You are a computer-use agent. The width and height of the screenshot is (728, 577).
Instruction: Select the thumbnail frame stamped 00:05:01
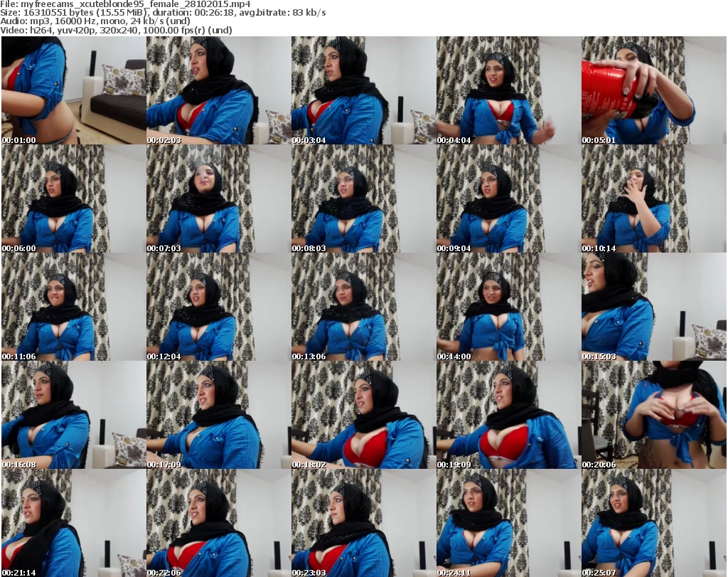click(x=654, y=90)
